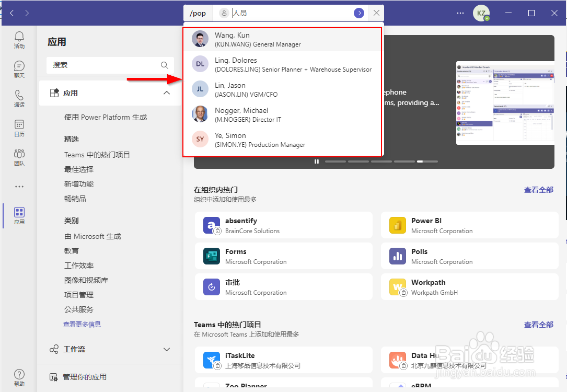Jump to first carousel slide indicator

[x=335, y=162]
